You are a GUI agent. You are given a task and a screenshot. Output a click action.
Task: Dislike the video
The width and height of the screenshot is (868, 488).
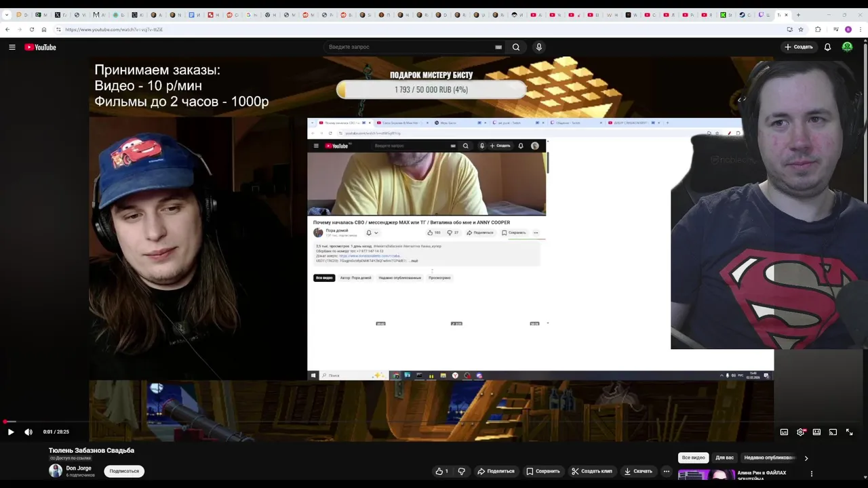tap(462, 471)
